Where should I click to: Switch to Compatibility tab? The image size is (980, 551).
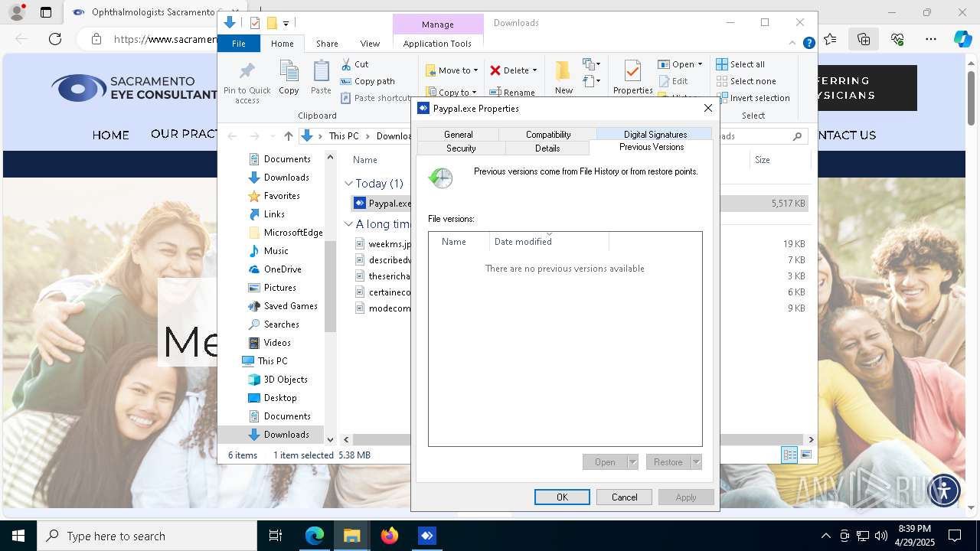pos(548,135)
